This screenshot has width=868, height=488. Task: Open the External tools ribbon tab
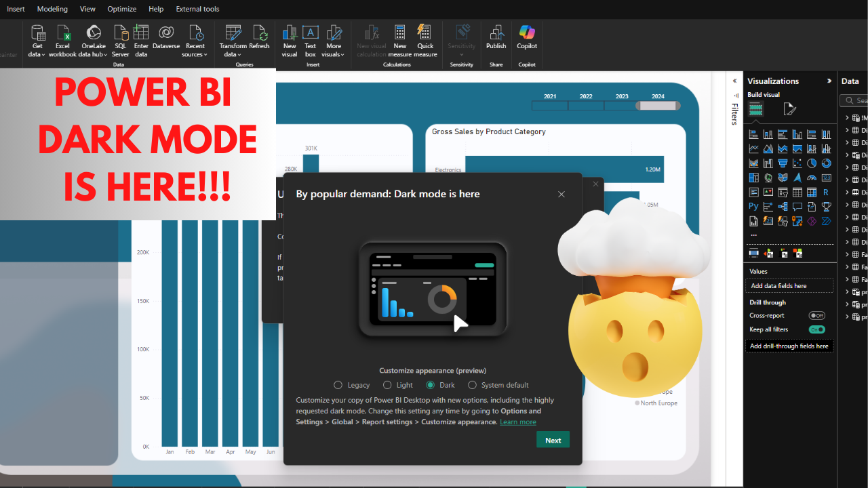tap(197, 9)
